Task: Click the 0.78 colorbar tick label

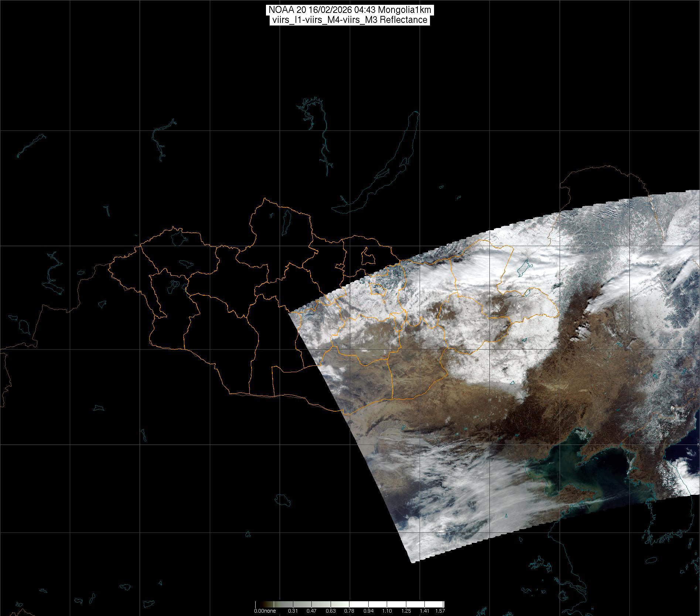Action: [349, 611]
